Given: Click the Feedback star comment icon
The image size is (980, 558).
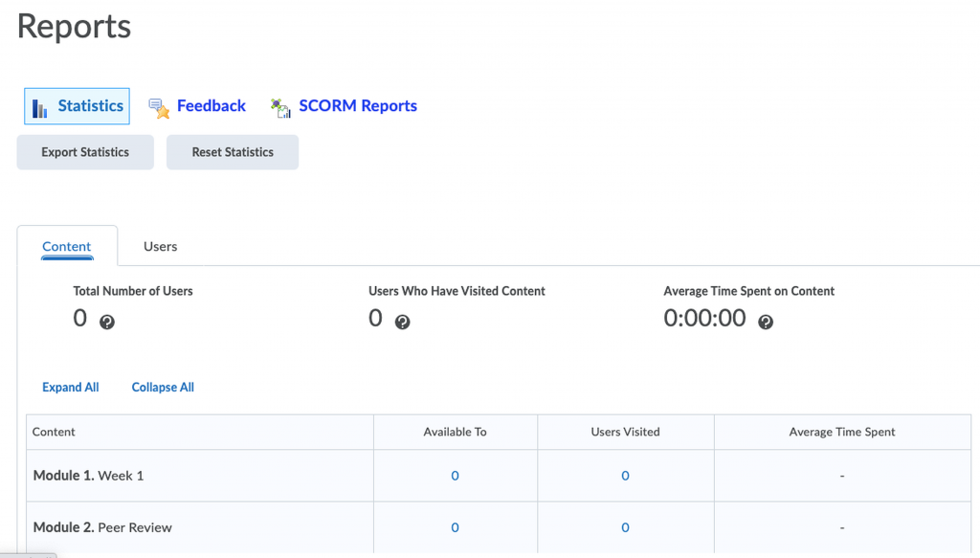Looking at the screenshot, I should 159,108.
